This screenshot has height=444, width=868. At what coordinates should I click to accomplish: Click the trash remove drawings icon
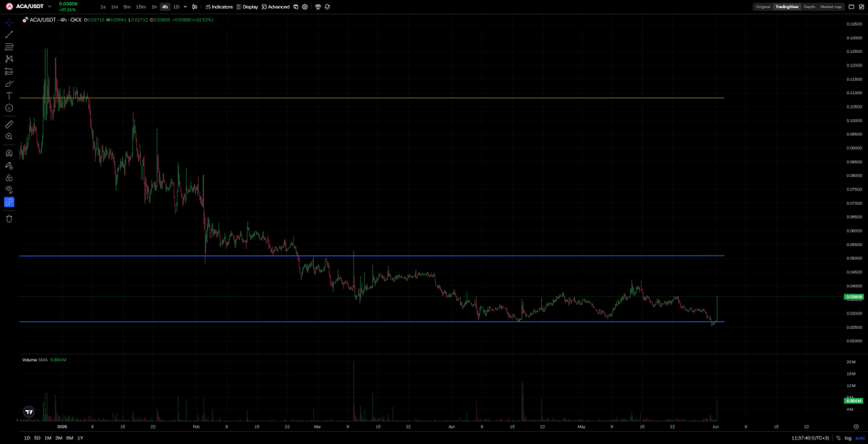pyautogui.click(x=9, y=218)
